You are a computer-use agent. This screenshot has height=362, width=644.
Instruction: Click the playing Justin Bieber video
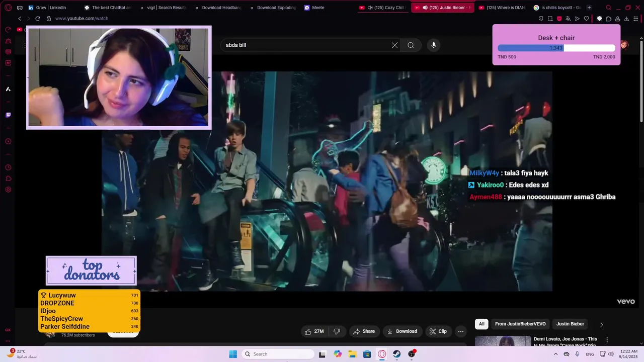pyautogui.click(x=327, y=181)
